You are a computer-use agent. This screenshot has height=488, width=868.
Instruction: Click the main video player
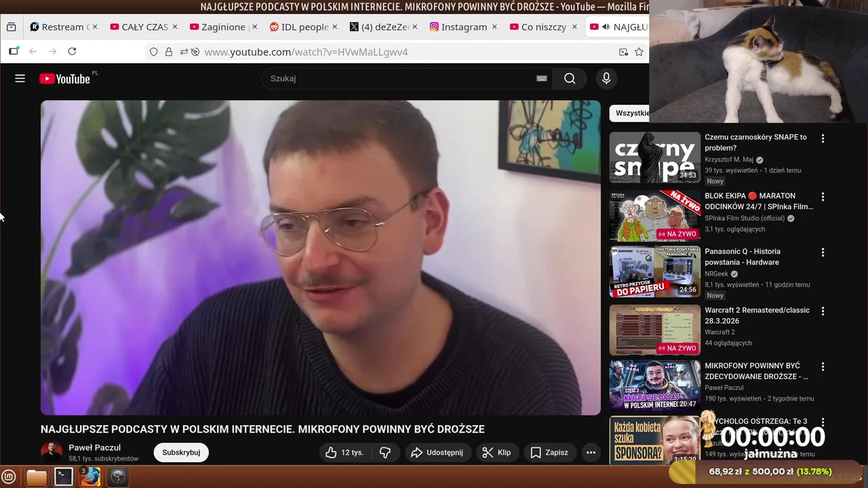click(x=321, y=258)
